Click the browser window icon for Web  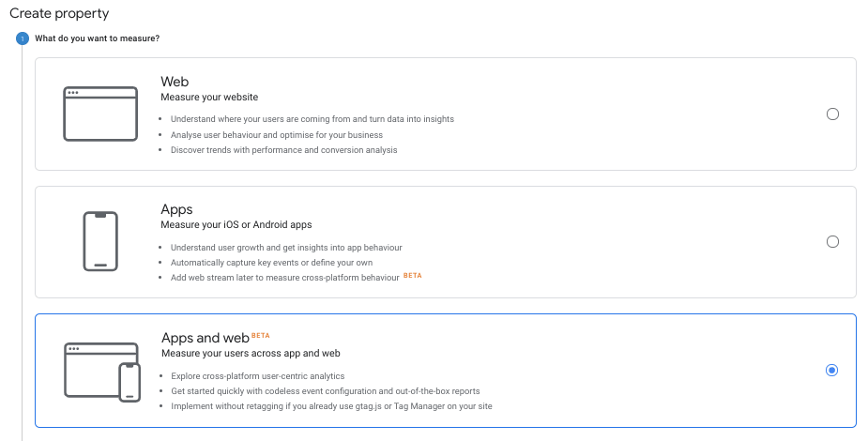[100, 114]
